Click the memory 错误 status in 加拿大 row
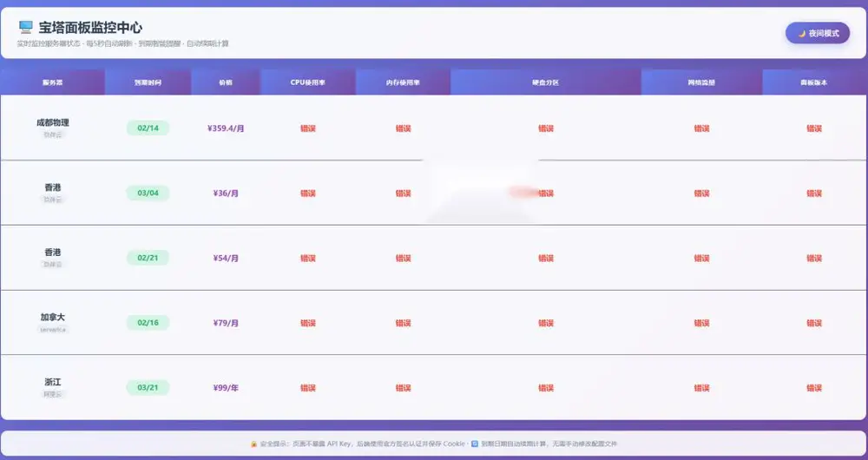 (403, 323)
